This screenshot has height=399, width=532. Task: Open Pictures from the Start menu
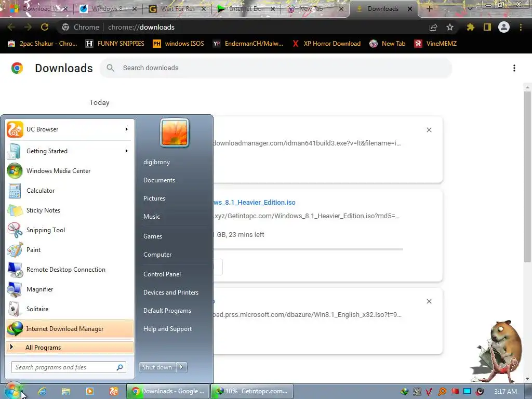154,198
